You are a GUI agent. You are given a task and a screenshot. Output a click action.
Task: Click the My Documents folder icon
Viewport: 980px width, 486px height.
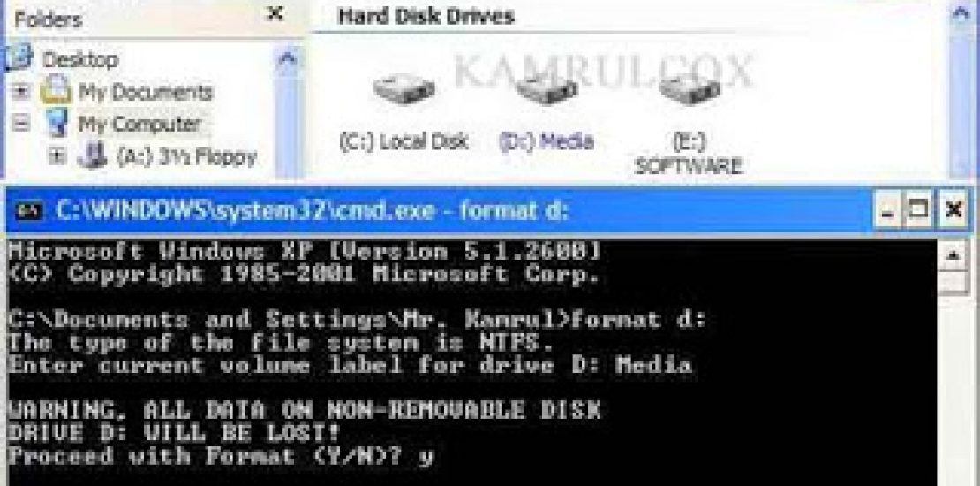57,91
